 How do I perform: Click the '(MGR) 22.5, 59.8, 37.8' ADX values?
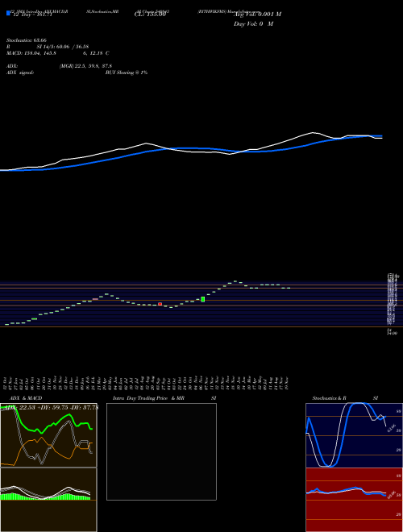(85, 66)
